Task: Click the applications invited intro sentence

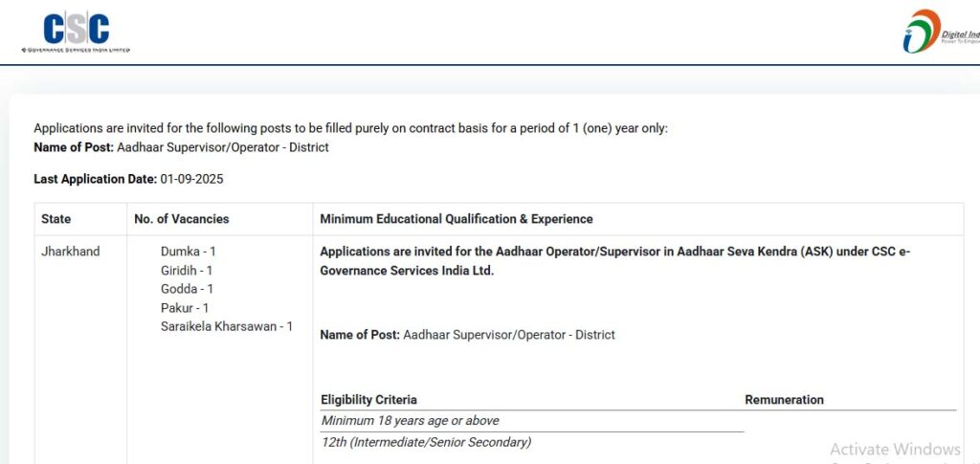Action: pos(350,128)
